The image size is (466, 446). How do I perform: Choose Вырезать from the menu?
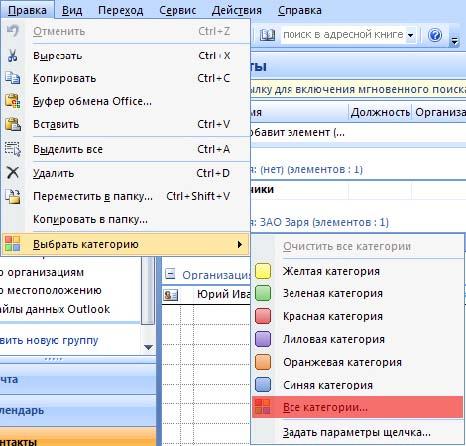pyautogui.click(x=125, y=56)
